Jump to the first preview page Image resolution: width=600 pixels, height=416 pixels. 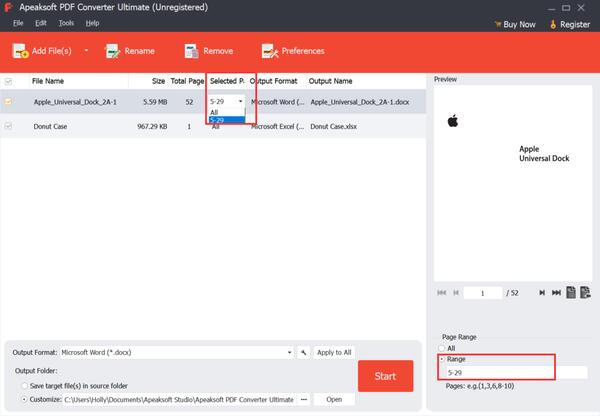pyautogui.click(x=443, y=293)
